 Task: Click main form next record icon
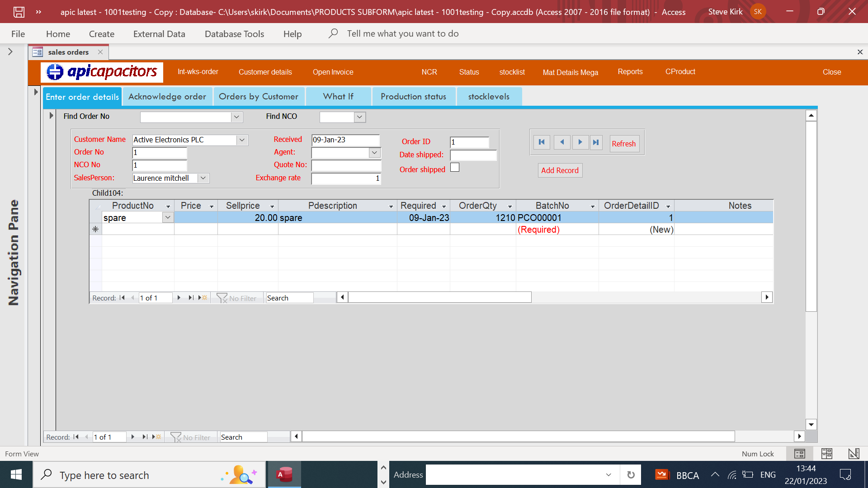point(133,437)
